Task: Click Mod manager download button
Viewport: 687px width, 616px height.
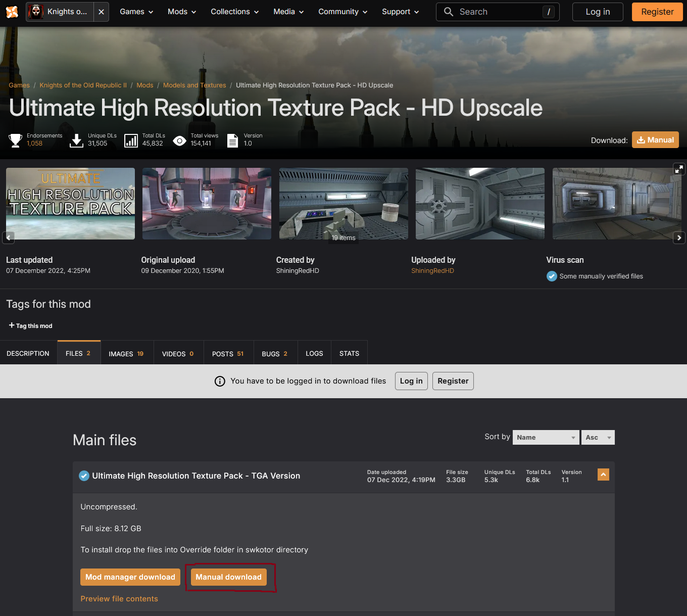Action: pyautogui.click(x=130, y=577)
